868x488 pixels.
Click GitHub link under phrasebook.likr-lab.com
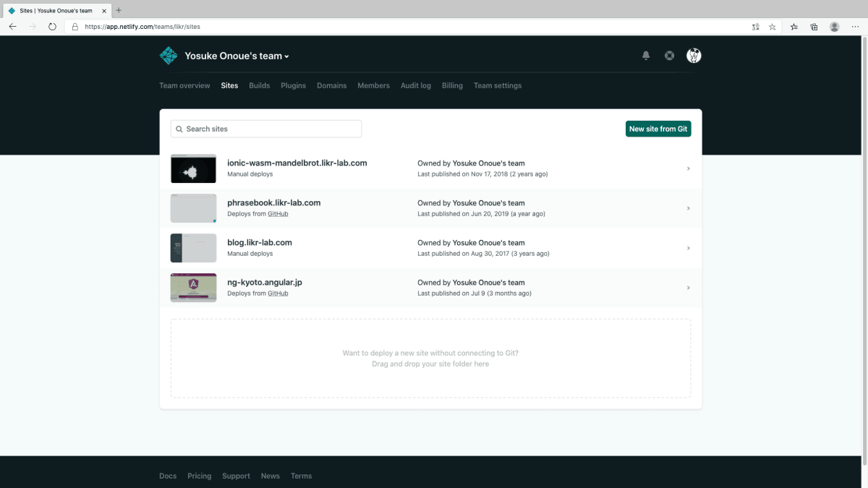coord(278,214)
